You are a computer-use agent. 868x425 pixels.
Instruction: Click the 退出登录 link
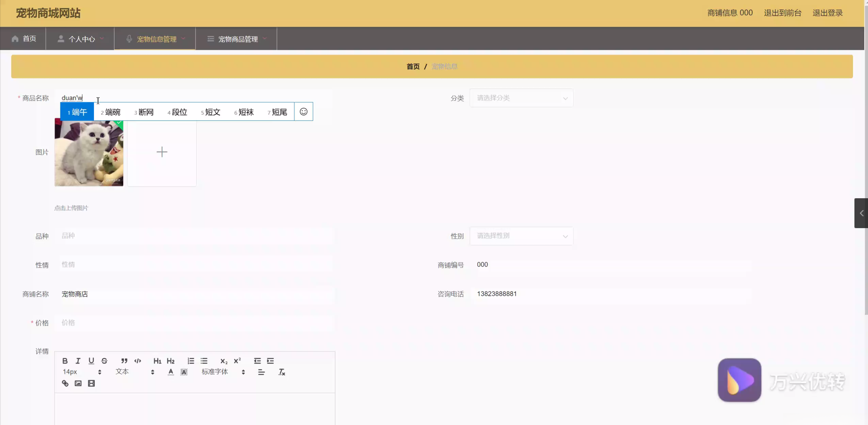coord(827,13)
